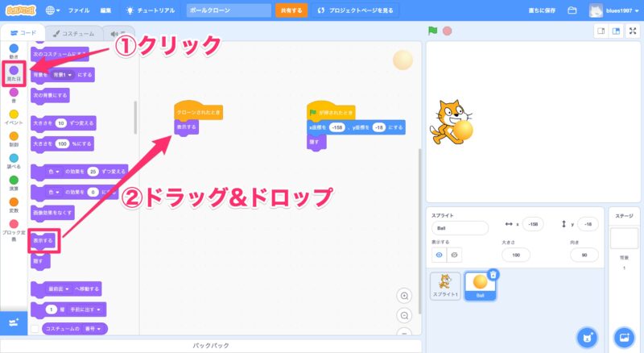Expand the blues1997 account menu

tap(617, 10)
